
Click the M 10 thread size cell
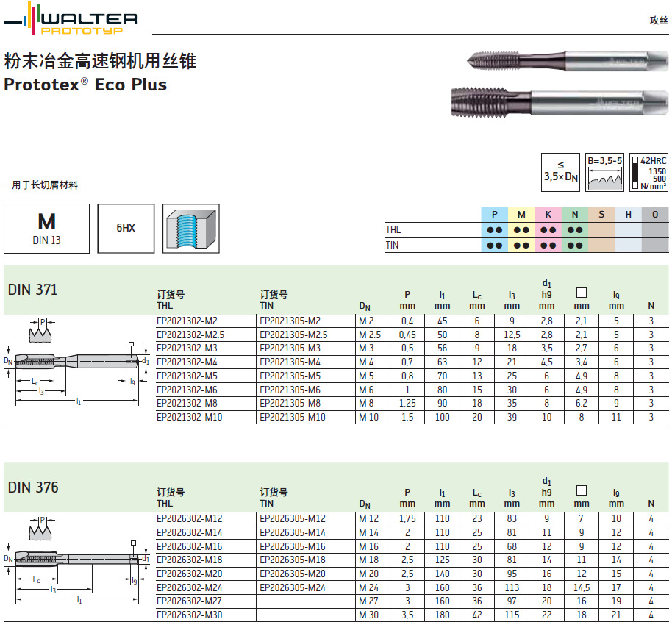(368, 417)
